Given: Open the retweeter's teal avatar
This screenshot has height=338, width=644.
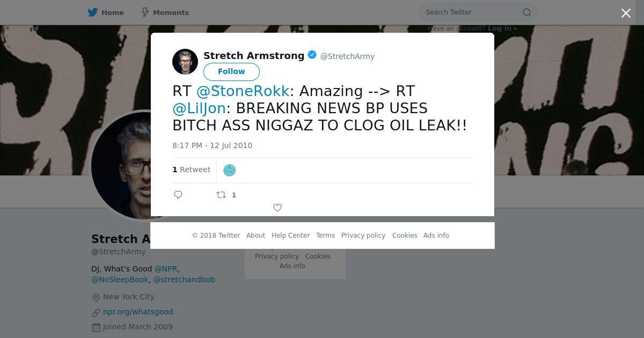Looking at the screenshot, I should pos(229,170).
